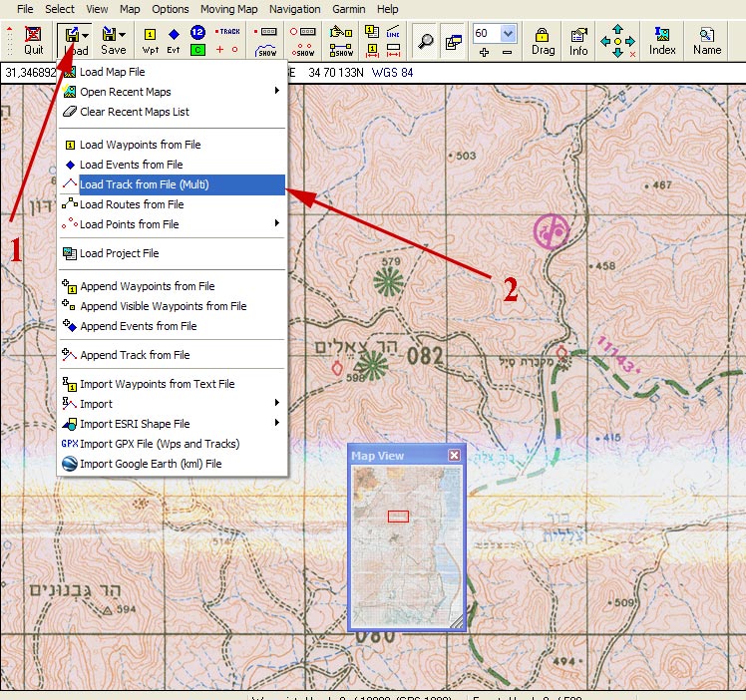Click the Quit toolbar icon
746x700 pixels.
pyautogui.click(x=33, y=41)
